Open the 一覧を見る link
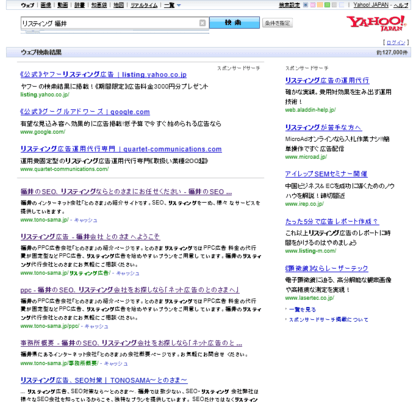The height and width of the screenshot is (409, 416). tap(302, 309)
